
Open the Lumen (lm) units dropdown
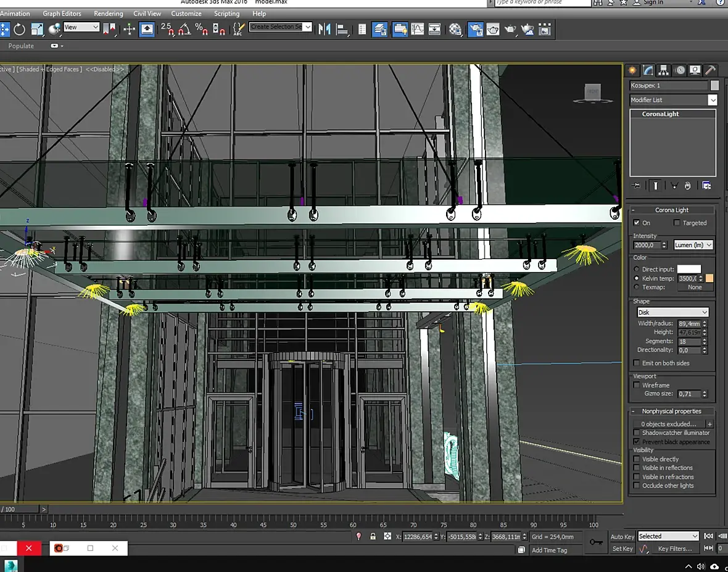click(693, 245)
